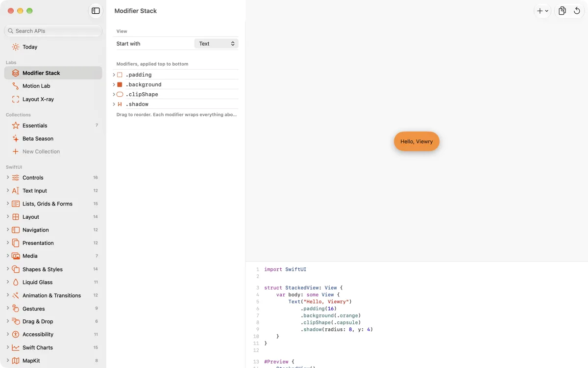Open Layout X-ray
Screen dimensions: 588x368
click(x=53, y=99)
